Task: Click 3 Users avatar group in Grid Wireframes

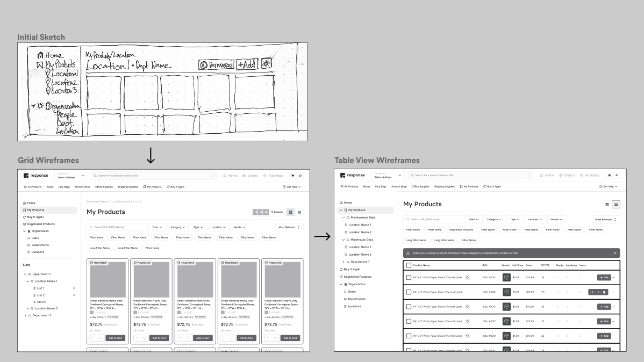Action: pos(268,212)
